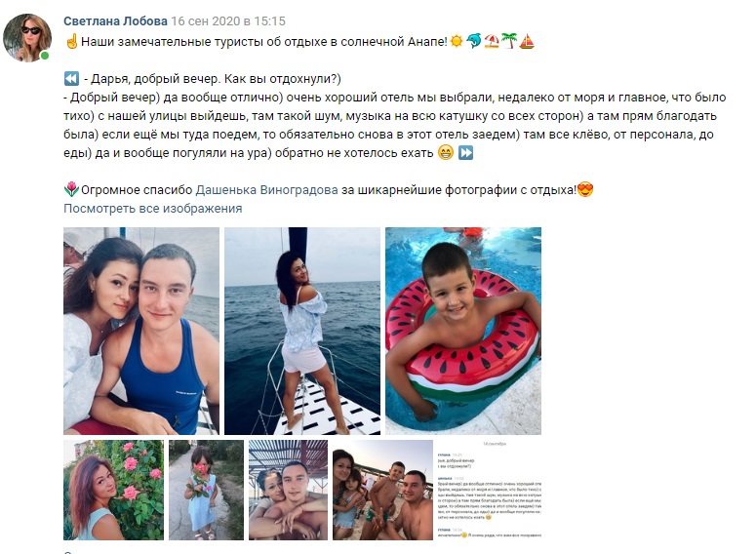Open author name Светлана Лобова link
The width and height of the screenshot is (756, 554).
pyautogui.click(x=115, y=21)
